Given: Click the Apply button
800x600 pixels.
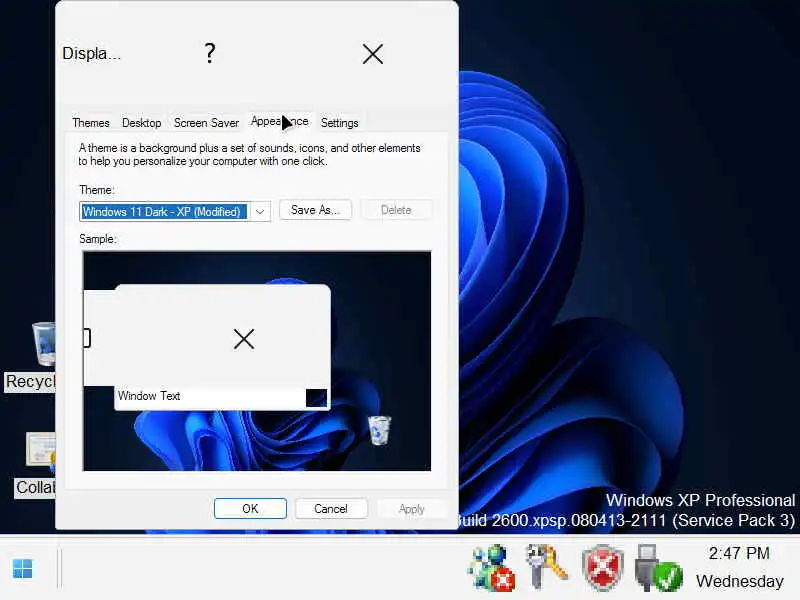Looking at the screenshot, I should coord(412,509).
